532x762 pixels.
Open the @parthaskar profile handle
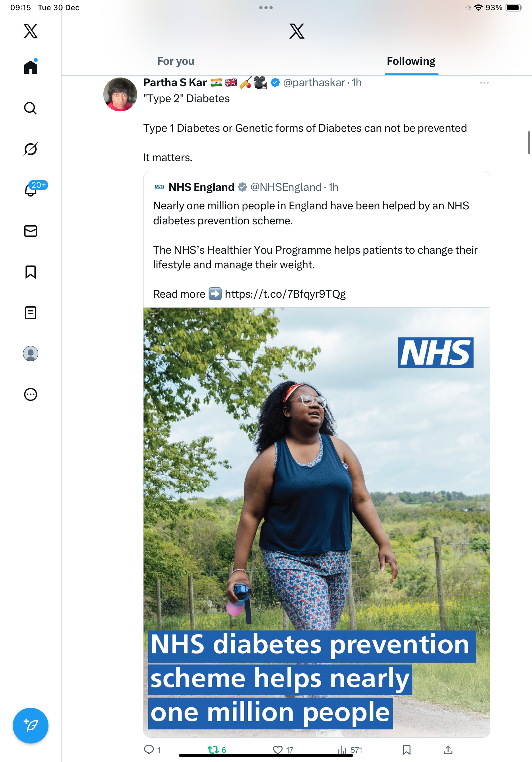pyautogui.click(x=314, y=83)
